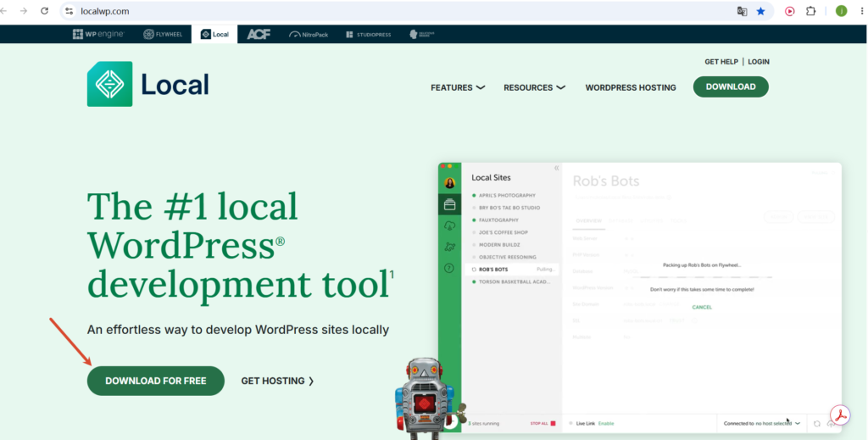Collapse the Local Sites list panel
Viewport: 868px width, 440px height.
coord(556,168)
